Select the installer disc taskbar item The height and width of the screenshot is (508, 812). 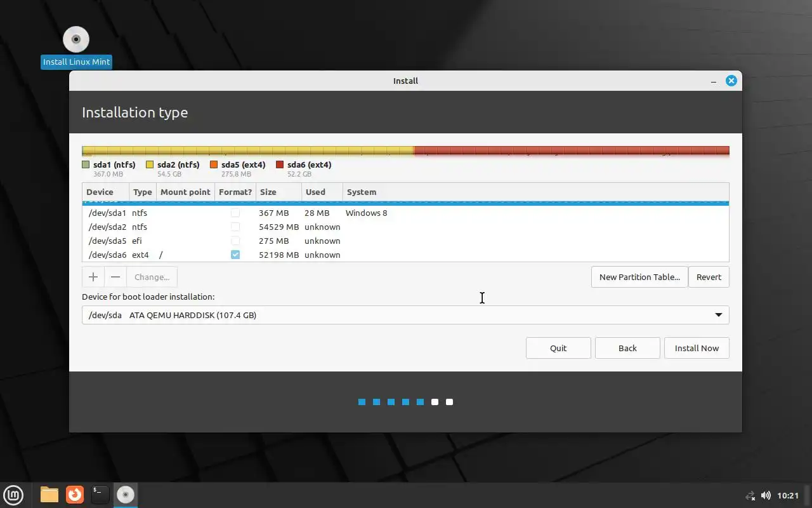[x=126, y=495]
